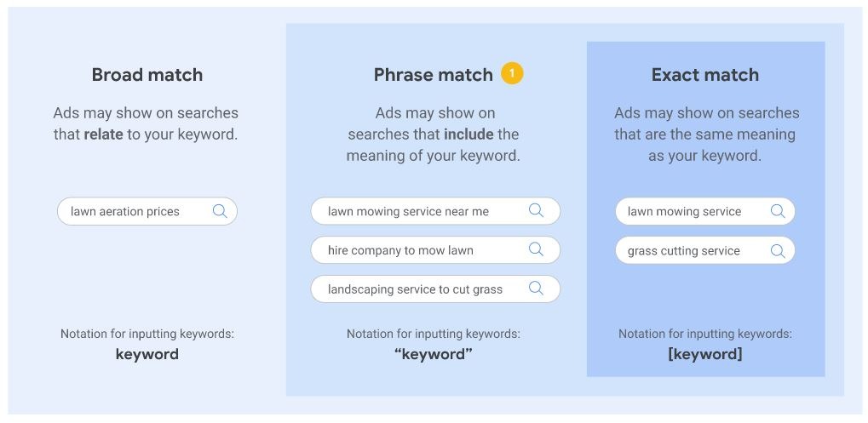Image resolution: width=868 pixels, height=423 pixels.
Task: Select the Phrase match heading
Action: pyautogui.click(x=433, y=75)
